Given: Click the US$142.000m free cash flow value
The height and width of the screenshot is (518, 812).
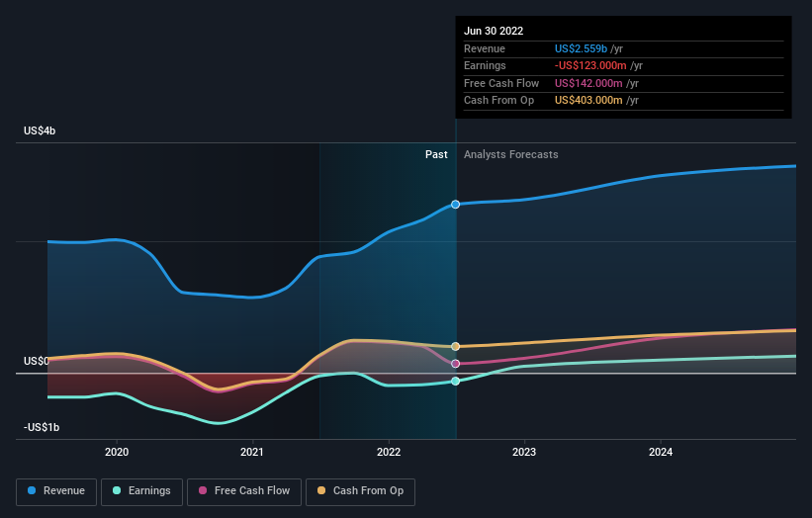Looking at the screenshot, I should coord(588,83).
